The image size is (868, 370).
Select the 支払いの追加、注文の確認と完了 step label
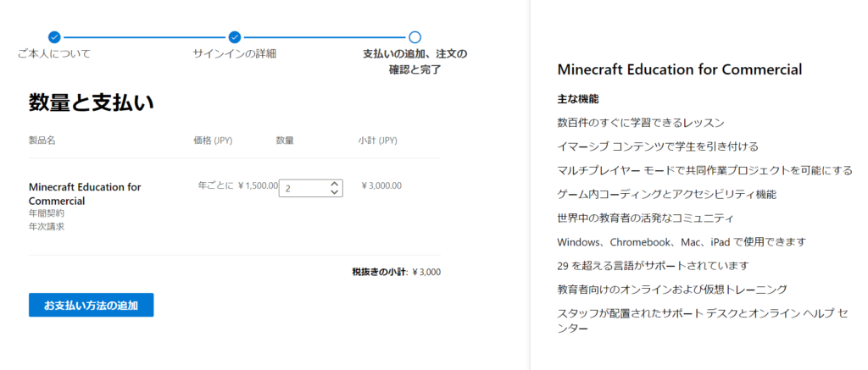click(x=415, y=62)
